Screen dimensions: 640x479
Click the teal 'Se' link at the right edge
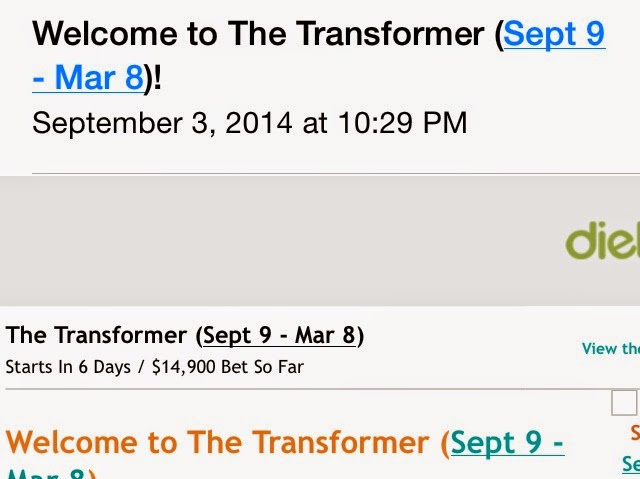[631, 464]
